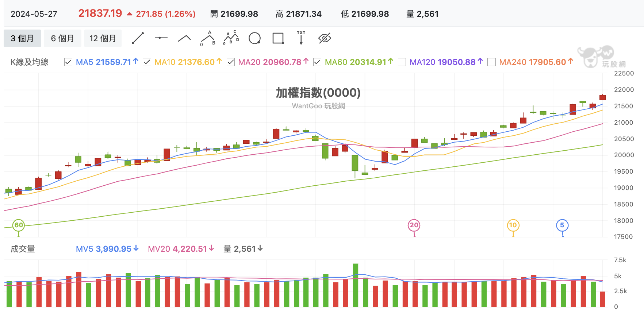Select the 3 個月 range button
Image resolution: width=644 pixels, height=313 pixels.
(22, 38)
